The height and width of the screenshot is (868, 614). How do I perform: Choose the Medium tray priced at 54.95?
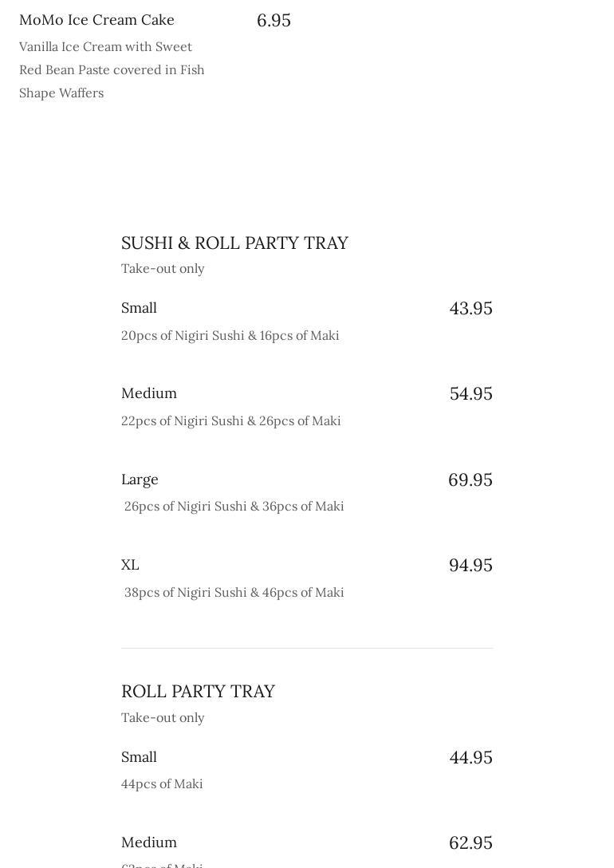click(149, 393)
